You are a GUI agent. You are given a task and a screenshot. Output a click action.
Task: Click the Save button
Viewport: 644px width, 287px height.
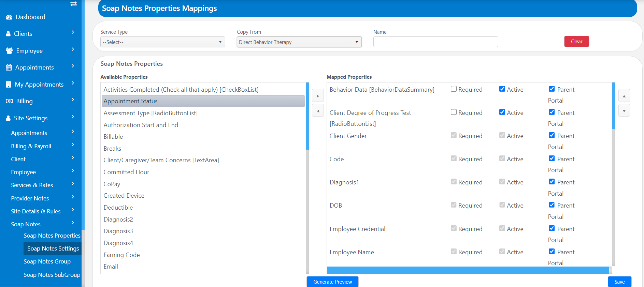pos(619,282)
